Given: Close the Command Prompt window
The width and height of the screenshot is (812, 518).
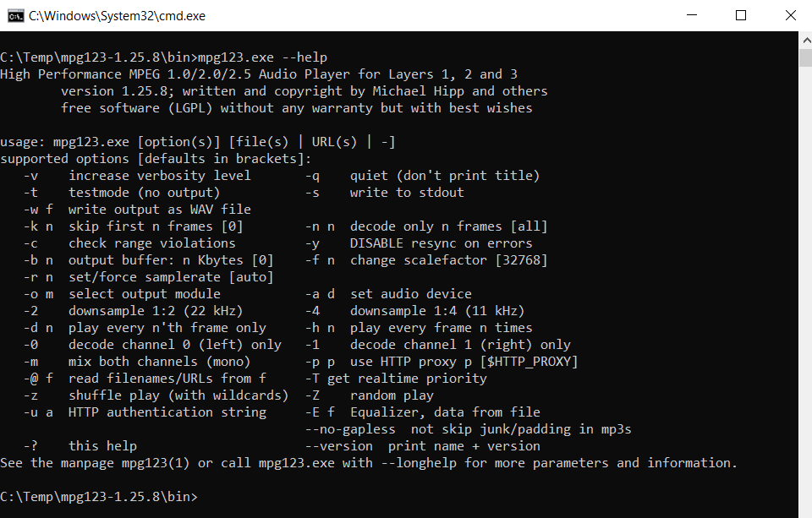Looking at the screenshot, I should point(790,15).
